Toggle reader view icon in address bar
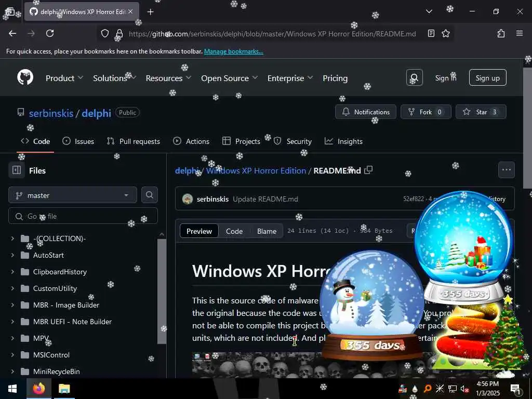 431,33
